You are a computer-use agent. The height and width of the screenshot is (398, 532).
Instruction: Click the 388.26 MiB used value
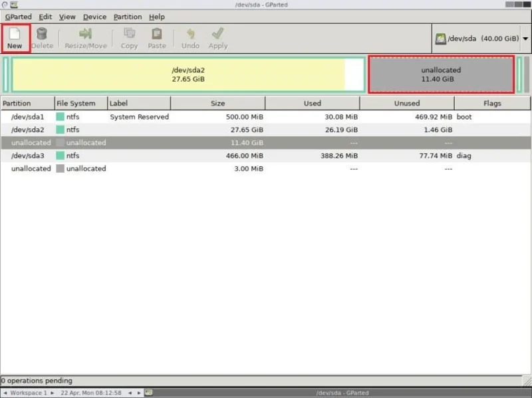pos(339,155)
